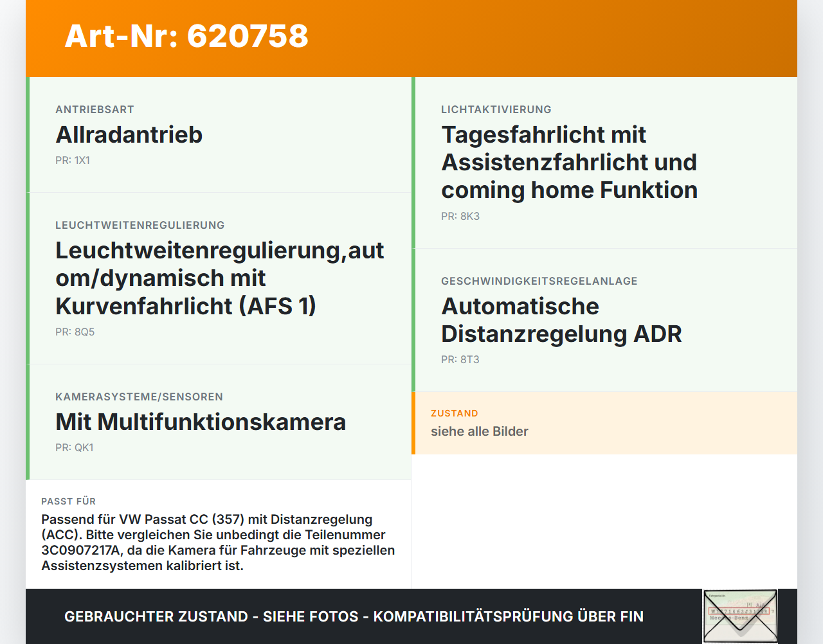The image size is (823, 644).
Task: Select the GESCHWINDIGKEITSREGELANLAGE label
Action: click(539, 282)
